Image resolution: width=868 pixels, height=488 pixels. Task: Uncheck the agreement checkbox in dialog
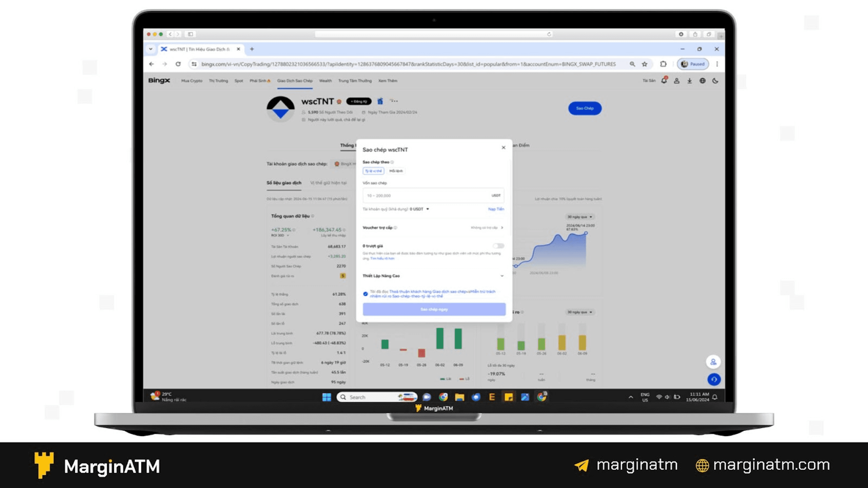[x=366, y=294]
